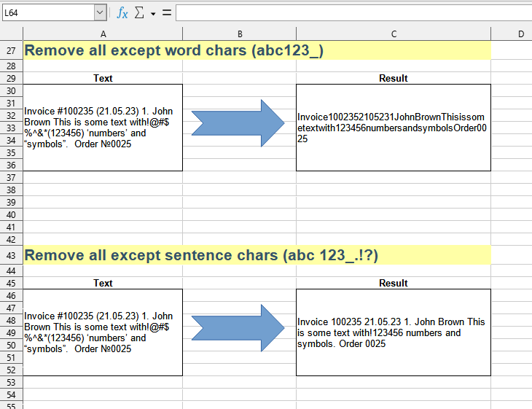Click the Formula equals sign icon
Image resolution: width=532 pixels, height=409 pixels.
166,13
